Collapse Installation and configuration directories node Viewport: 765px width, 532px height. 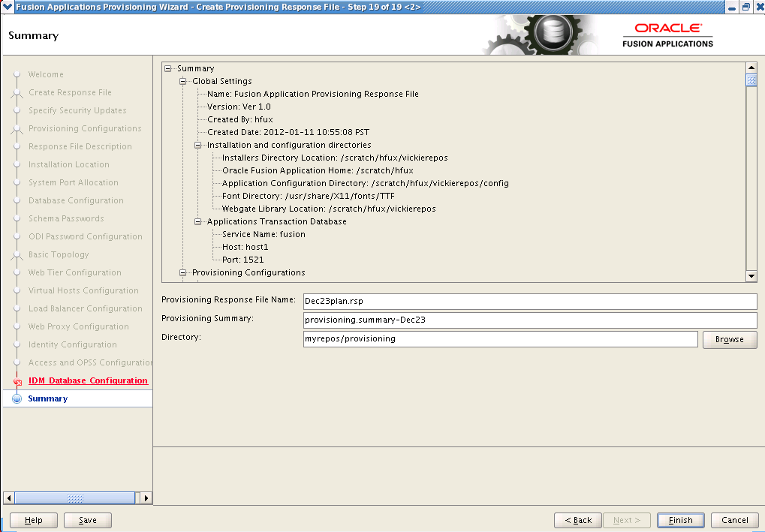coord(198,146)
